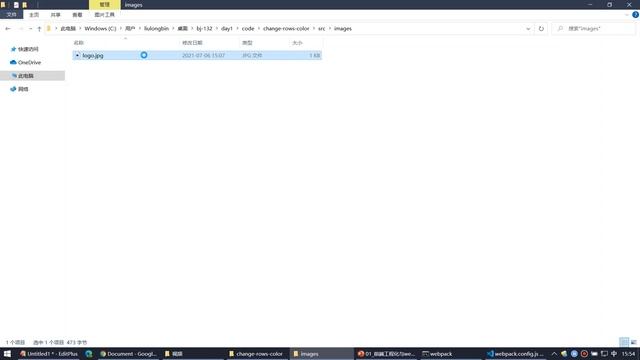This screenshot has height=360, width=640.
Task: Switch to VS Code webpack.config.js window
Action: [515, 354]
